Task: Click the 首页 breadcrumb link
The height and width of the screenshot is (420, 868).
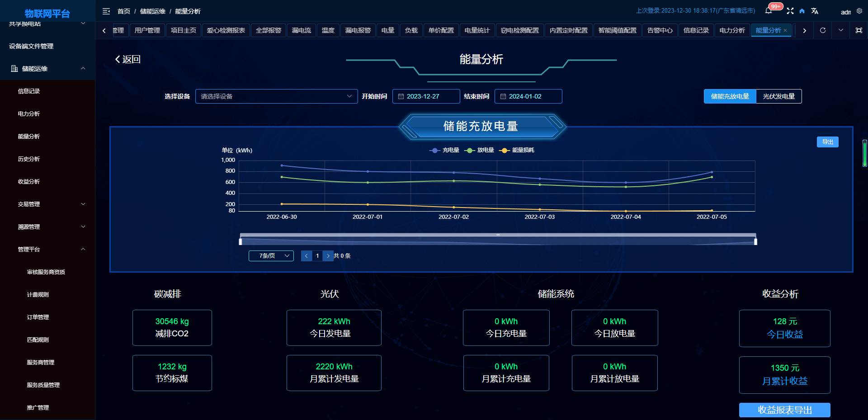Action: click(x=124, y=11)
